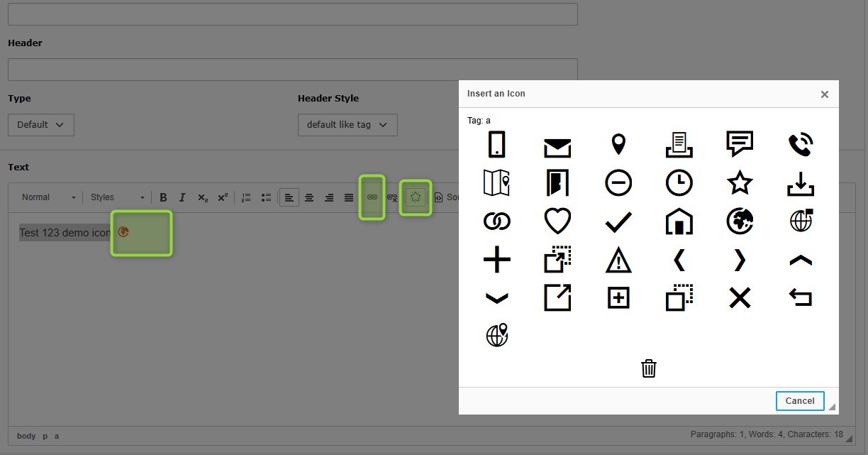
Task: Click into the Header input field
Action: click(292, 70)
